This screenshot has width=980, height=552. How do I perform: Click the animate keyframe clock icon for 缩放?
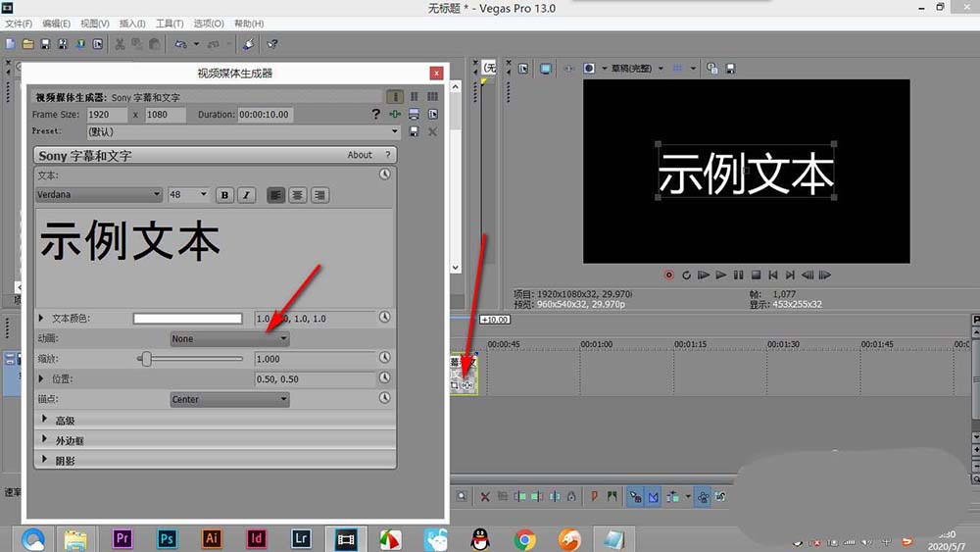tap(385, 359)
